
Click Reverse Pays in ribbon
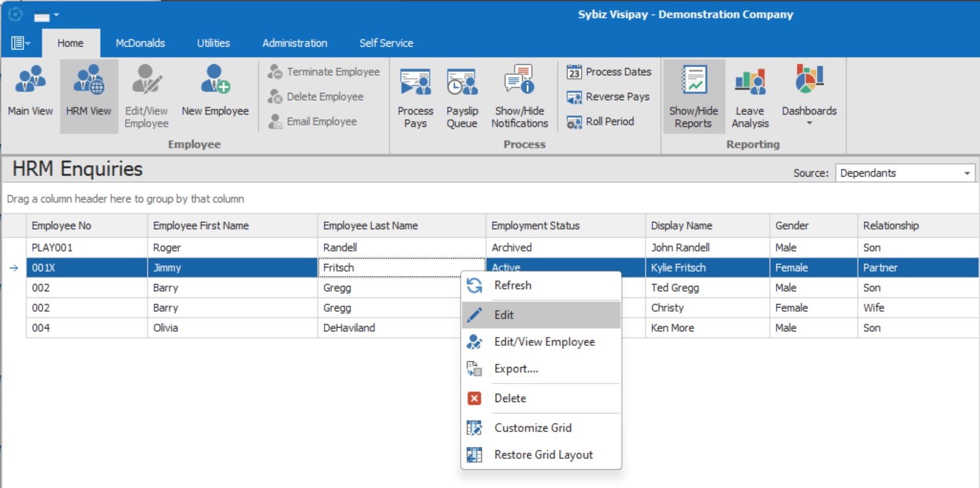click(x=609, y=97)
